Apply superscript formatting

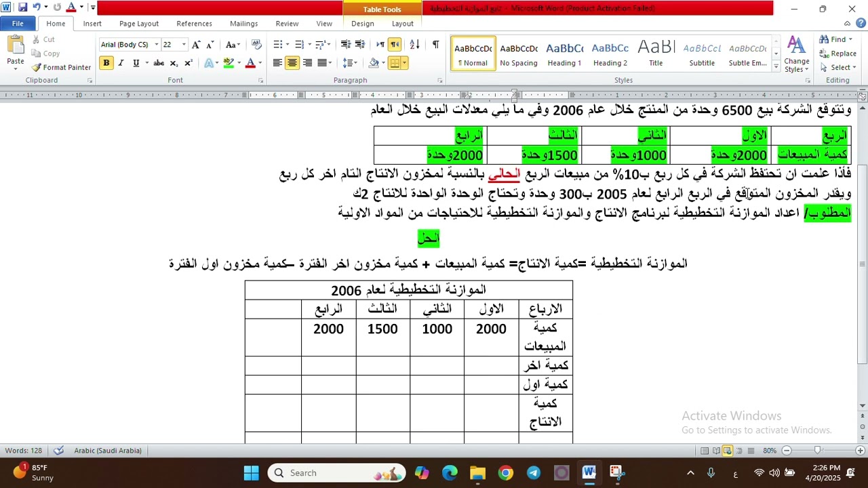pos(189,63)
